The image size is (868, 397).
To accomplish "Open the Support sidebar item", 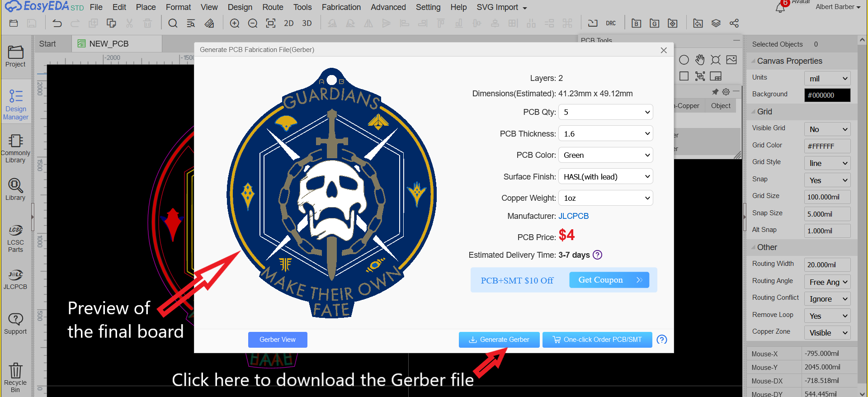I will (15, 324).
